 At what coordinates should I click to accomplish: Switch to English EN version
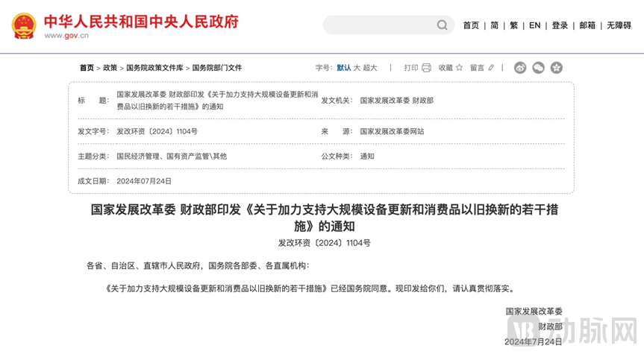[535, 25]
